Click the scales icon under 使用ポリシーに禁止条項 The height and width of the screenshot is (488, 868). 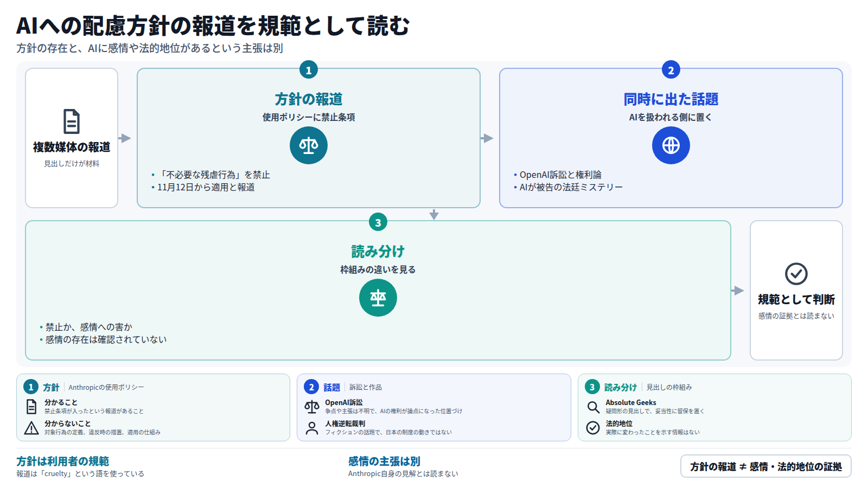309,145
